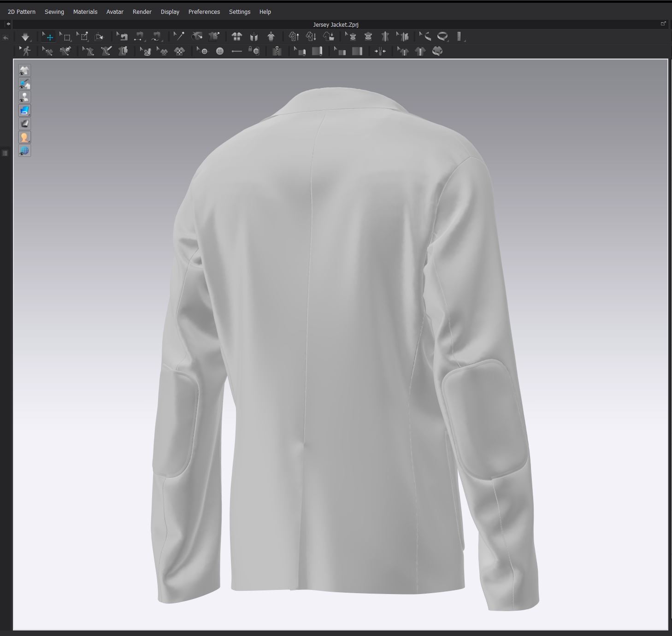Click the Simulate icon in the toolbar
Viewport: 672px width, 636px height.
click(x=25, y=36)
